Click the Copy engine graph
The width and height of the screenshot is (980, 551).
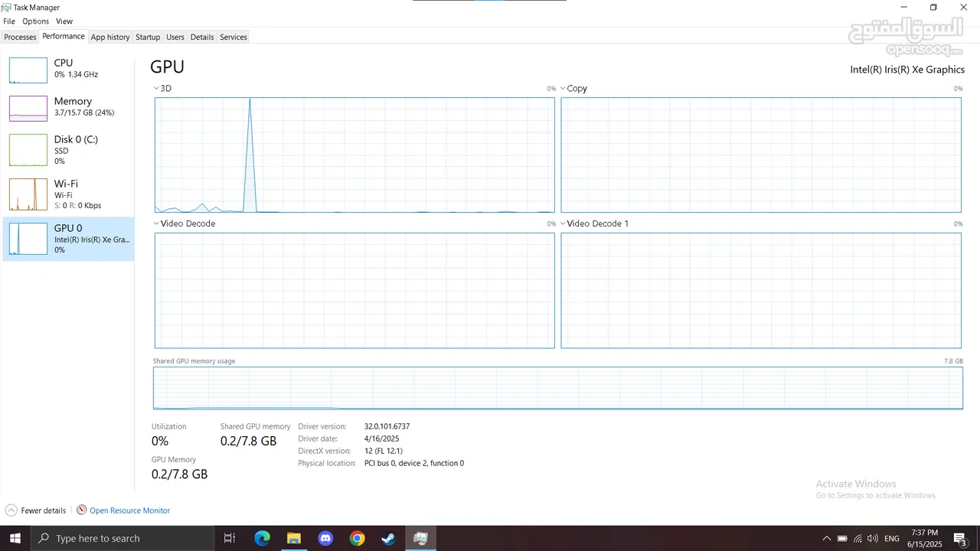pyautogui.click(x=761, y=155)
